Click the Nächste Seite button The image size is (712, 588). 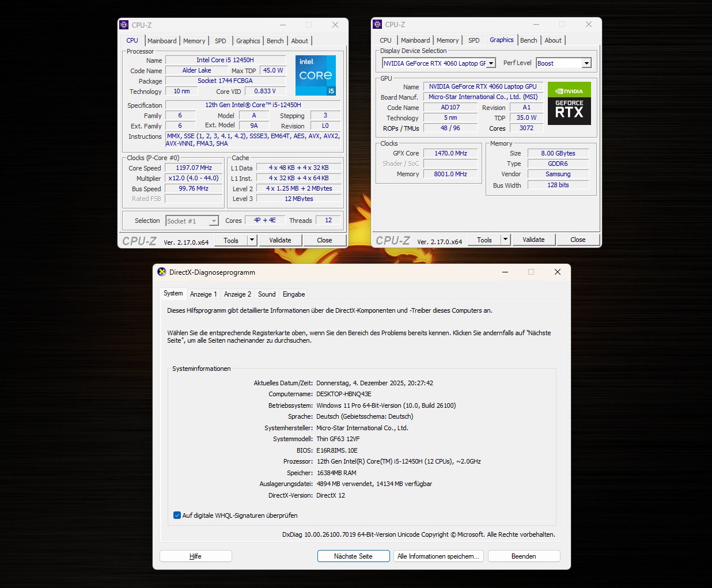coord(353,556)
